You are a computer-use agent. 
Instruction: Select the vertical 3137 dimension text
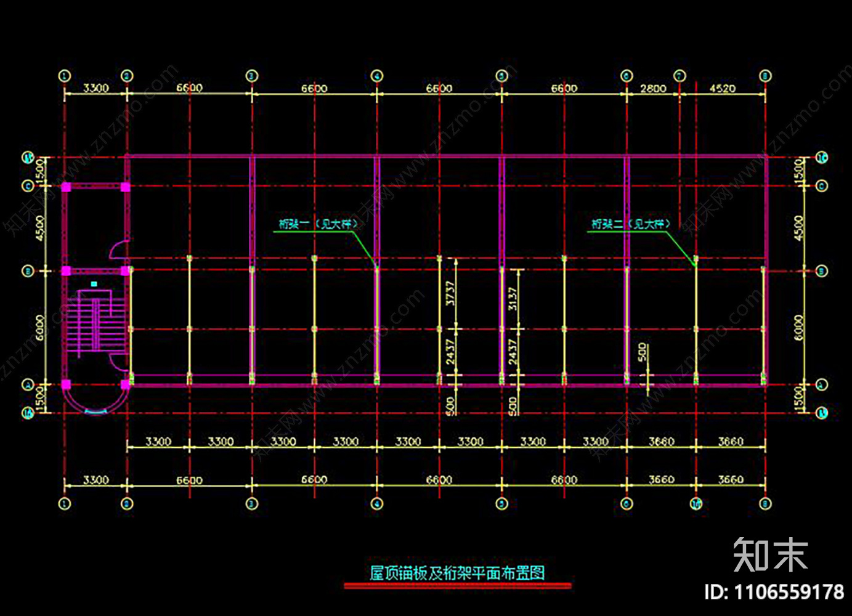(513, 299)
